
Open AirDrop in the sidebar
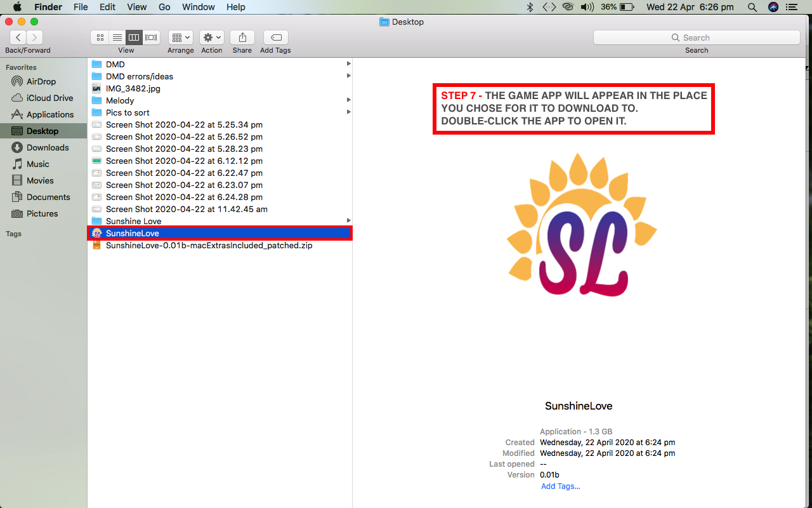pyautogui.click(x=41, y=81)
